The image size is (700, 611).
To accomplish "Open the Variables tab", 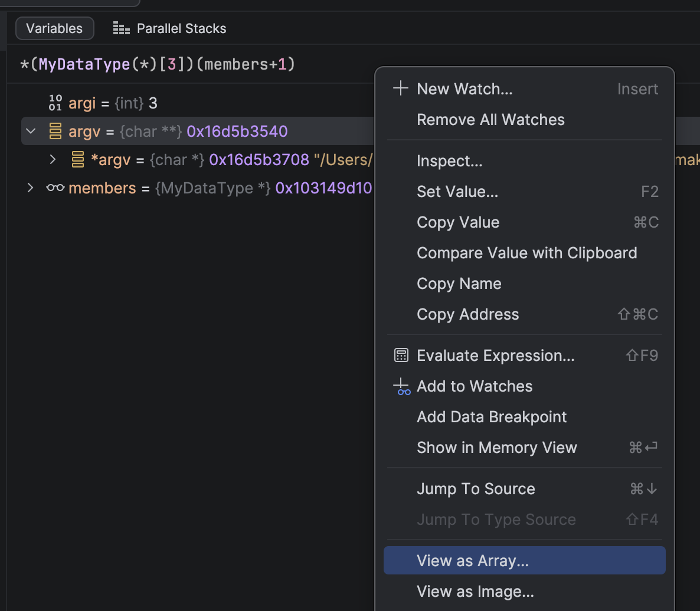I will point(54,28).
